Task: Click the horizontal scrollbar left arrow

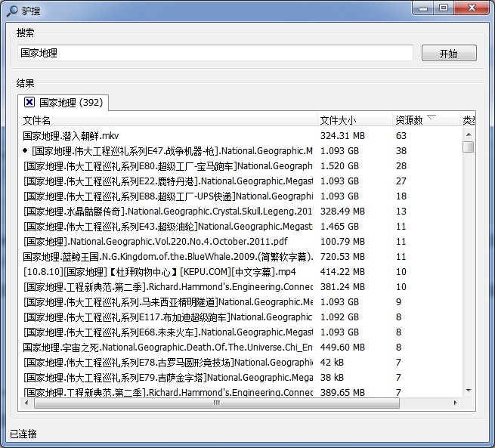Action: coord(26,403)
